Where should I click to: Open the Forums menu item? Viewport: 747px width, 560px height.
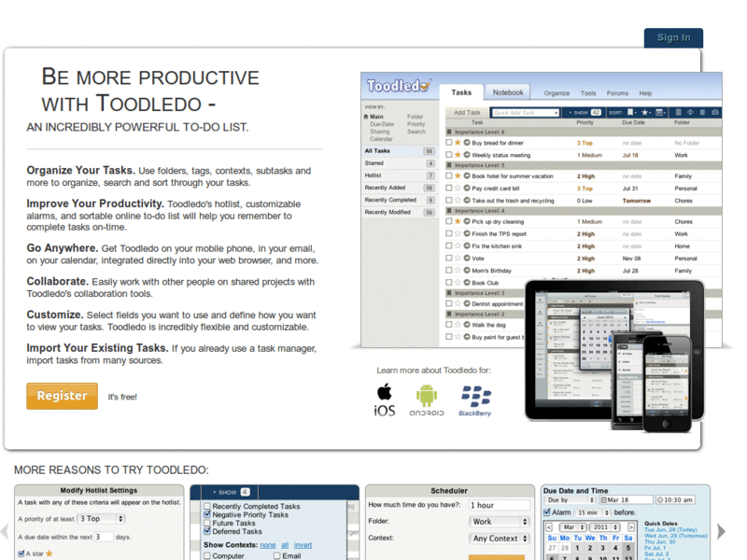coord(617,93)
